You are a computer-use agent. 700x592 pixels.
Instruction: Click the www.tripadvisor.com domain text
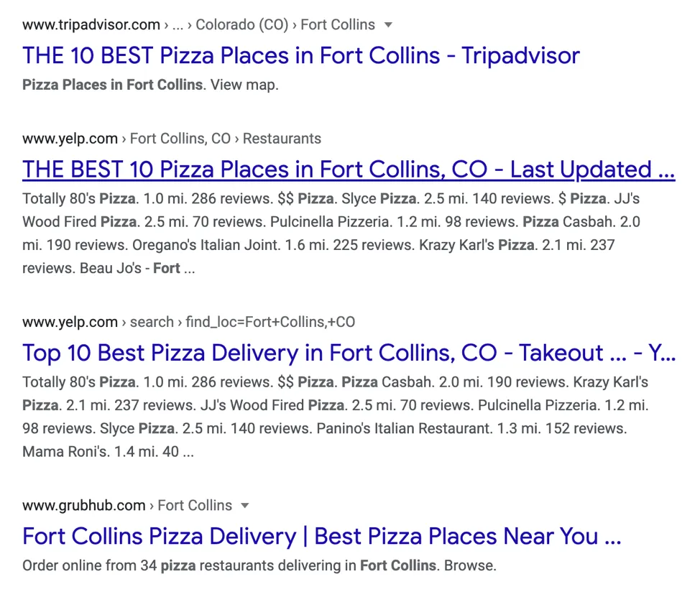coord(91,25)
